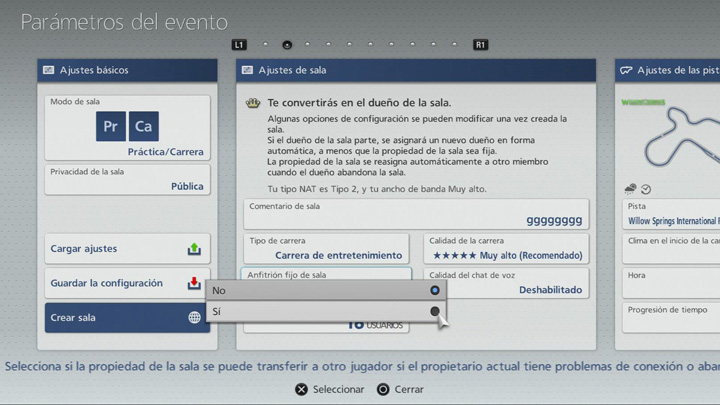Viewport: 720px width, 405px height.
Task: Open the Tipo de carrera dropdown
Action: click(x=327, y=248)
